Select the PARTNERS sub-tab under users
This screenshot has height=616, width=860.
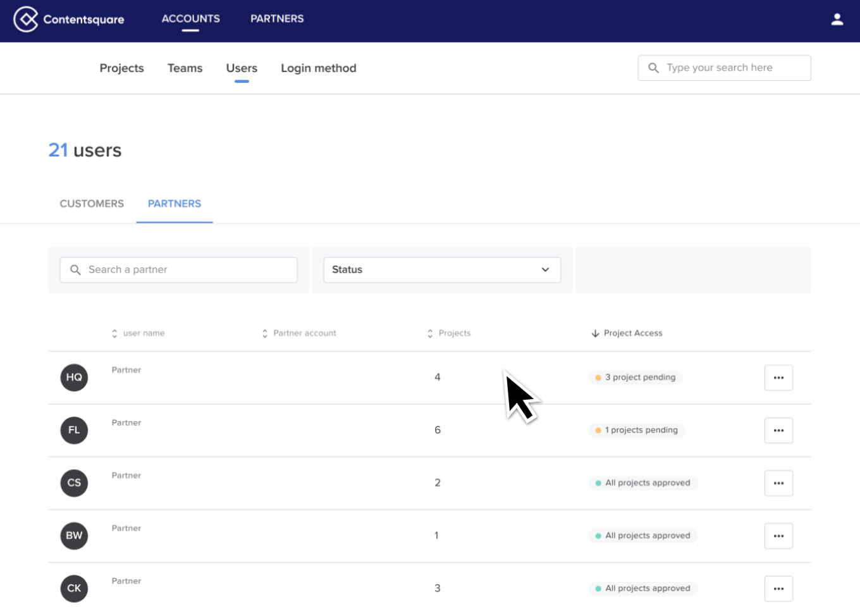175,204
